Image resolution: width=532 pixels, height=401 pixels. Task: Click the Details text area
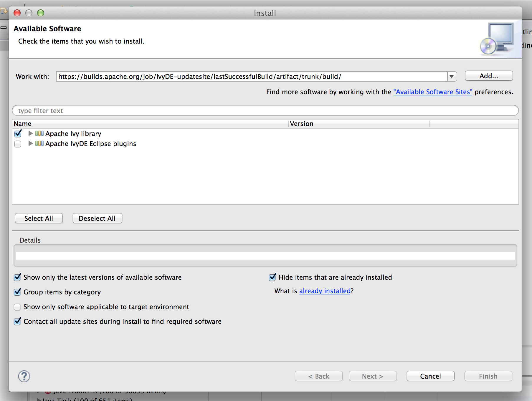tap(265, 256)
